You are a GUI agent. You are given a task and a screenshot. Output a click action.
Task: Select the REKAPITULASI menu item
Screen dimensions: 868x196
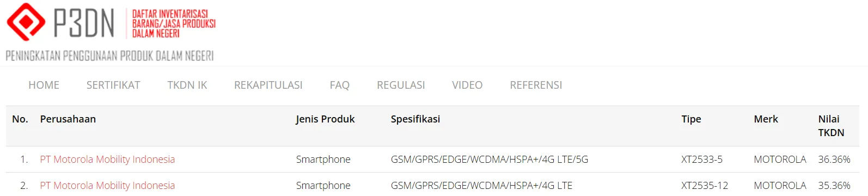click(x=268, y=85)
